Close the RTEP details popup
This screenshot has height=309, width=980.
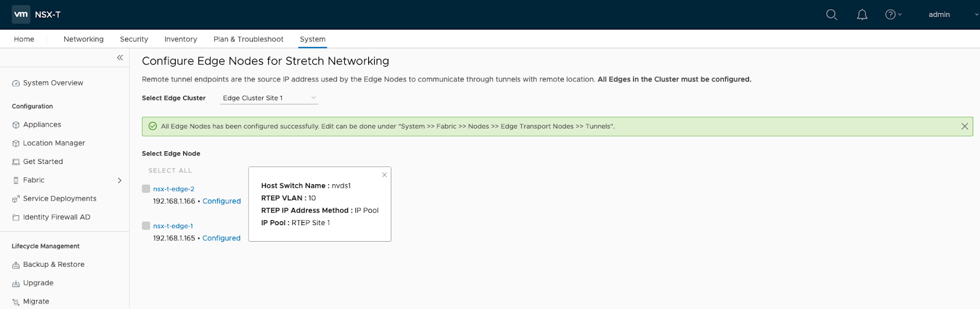(385, 175)
